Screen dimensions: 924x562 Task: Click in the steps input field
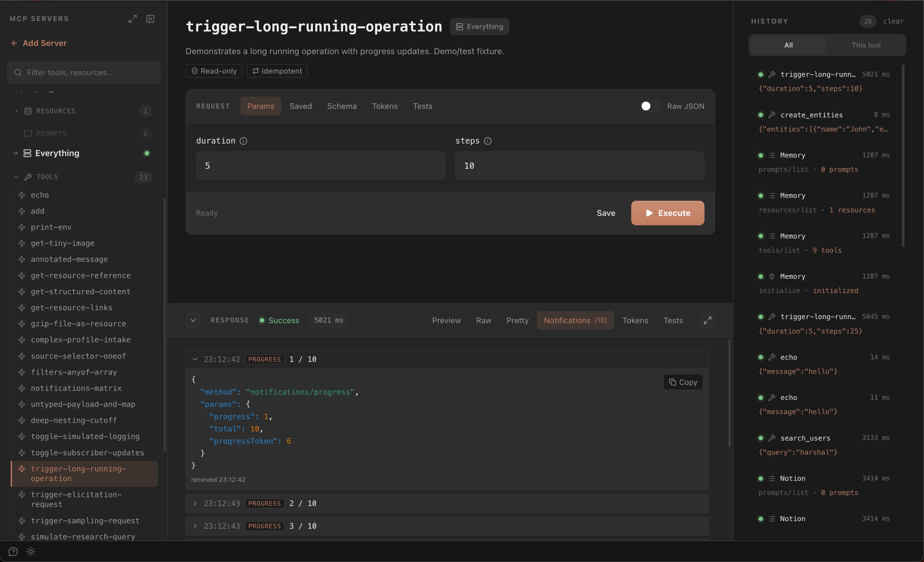coord(580,166)
